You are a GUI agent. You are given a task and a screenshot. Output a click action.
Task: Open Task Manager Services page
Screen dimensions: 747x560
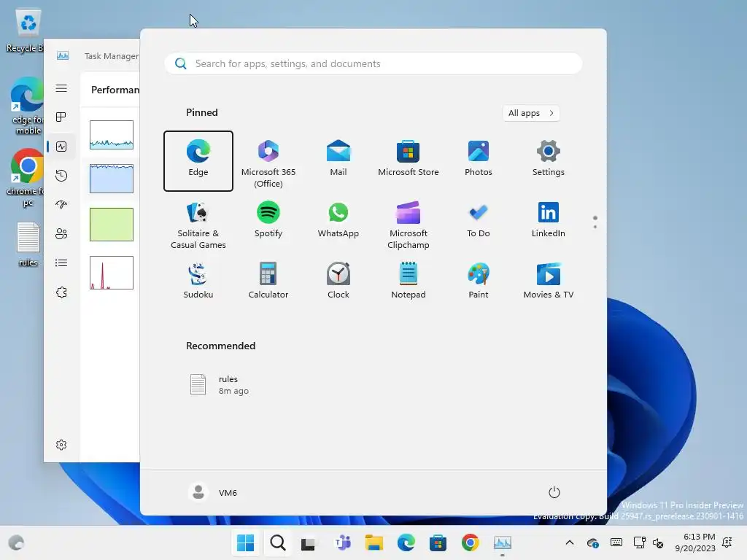click(x=61, y=292)
